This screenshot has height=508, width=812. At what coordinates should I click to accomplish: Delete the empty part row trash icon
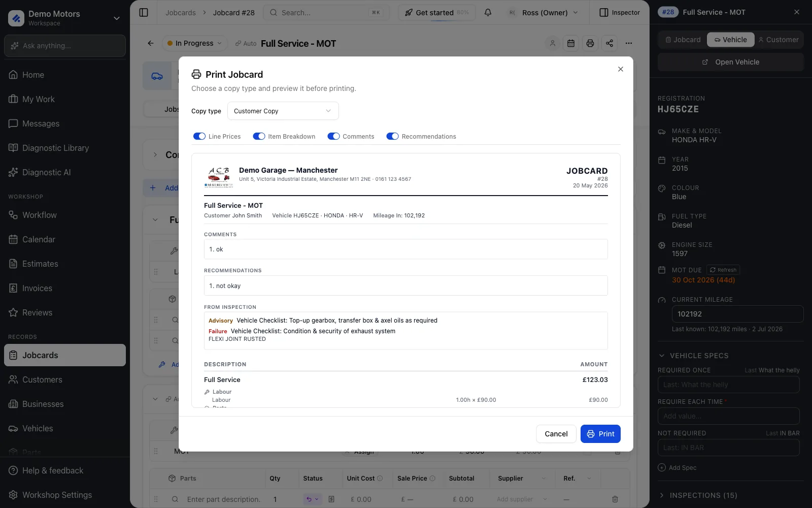coord(615,499)
